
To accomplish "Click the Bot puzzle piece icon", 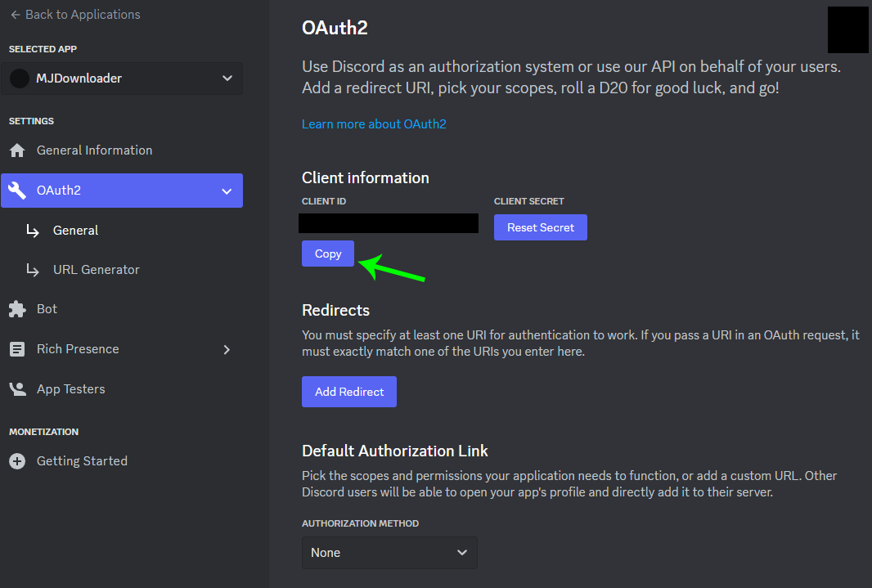I will coord(17,309).
